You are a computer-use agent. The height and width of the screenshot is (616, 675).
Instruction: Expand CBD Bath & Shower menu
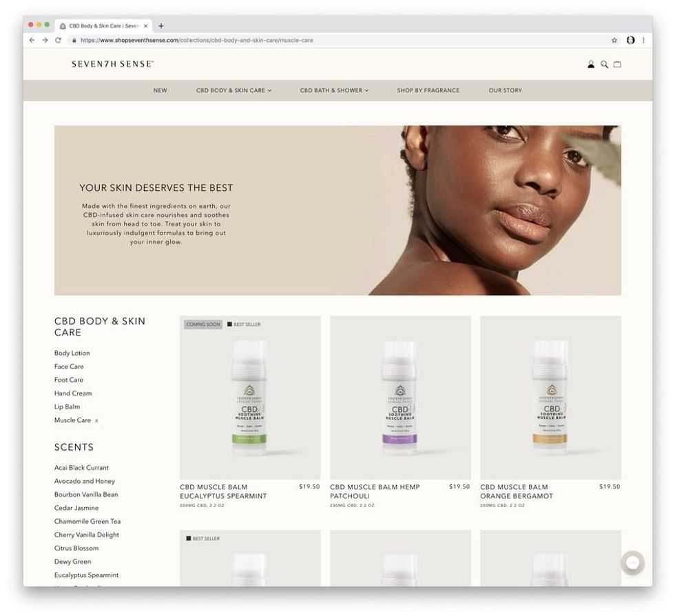[x=334, y=90]
